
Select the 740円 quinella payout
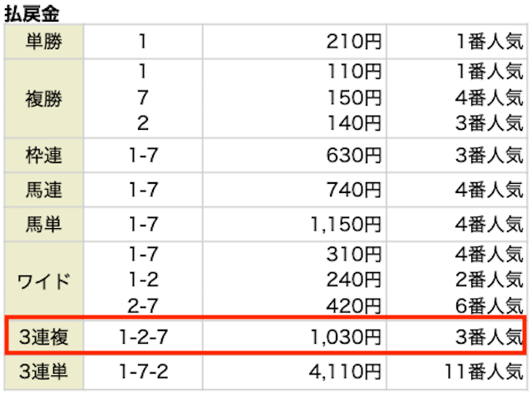point(354,190)
